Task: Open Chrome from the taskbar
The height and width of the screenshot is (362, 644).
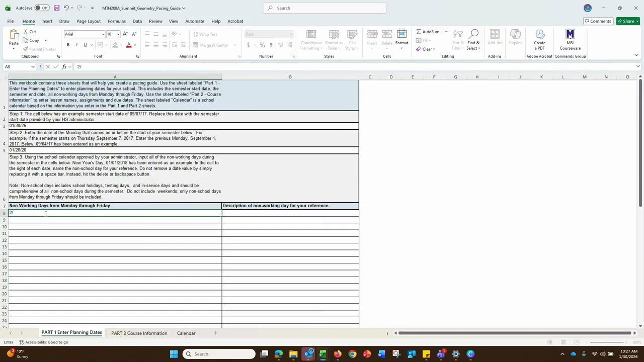Action: coord(352,354)
